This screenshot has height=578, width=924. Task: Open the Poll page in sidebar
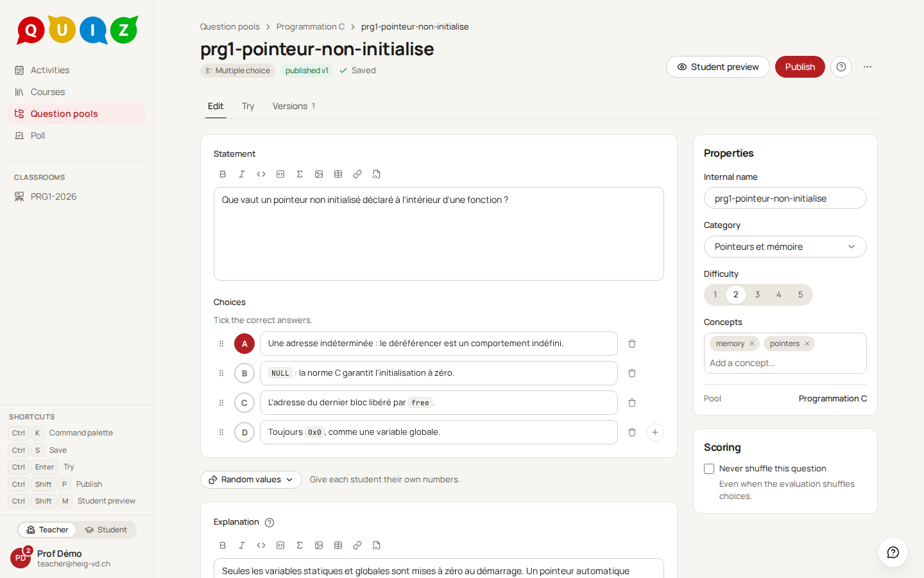77,136
